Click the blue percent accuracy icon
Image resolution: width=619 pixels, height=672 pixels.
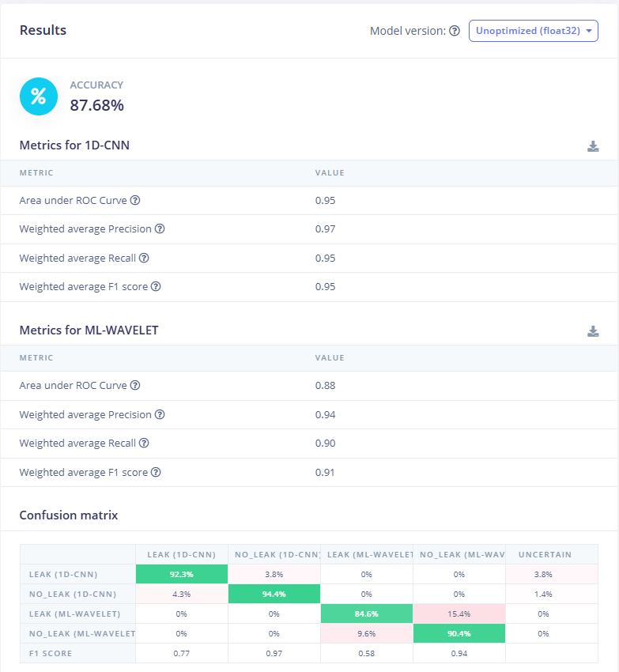(x=38, y=96)
